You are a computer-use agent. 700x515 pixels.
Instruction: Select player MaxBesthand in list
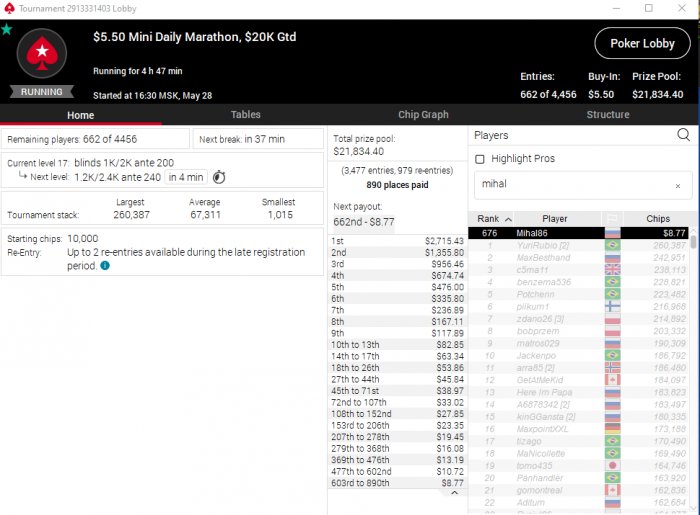[x=579, y=258]
